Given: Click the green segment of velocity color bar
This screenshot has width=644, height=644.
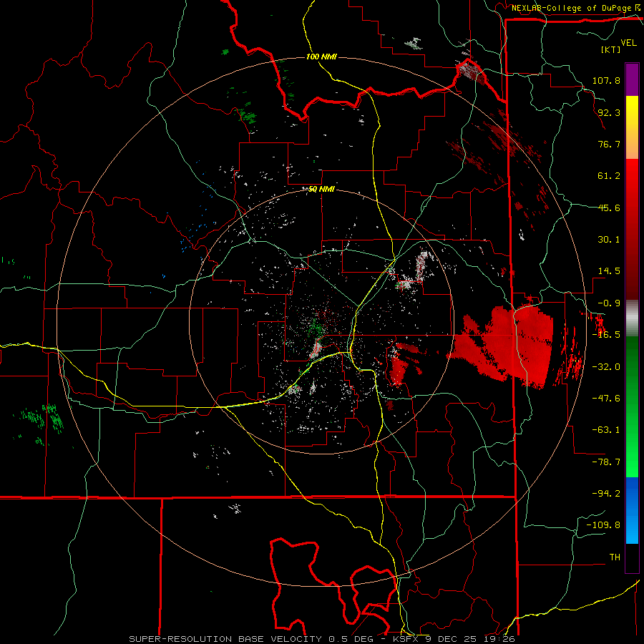Looking at the screenshot, I should tap(632, 406).
